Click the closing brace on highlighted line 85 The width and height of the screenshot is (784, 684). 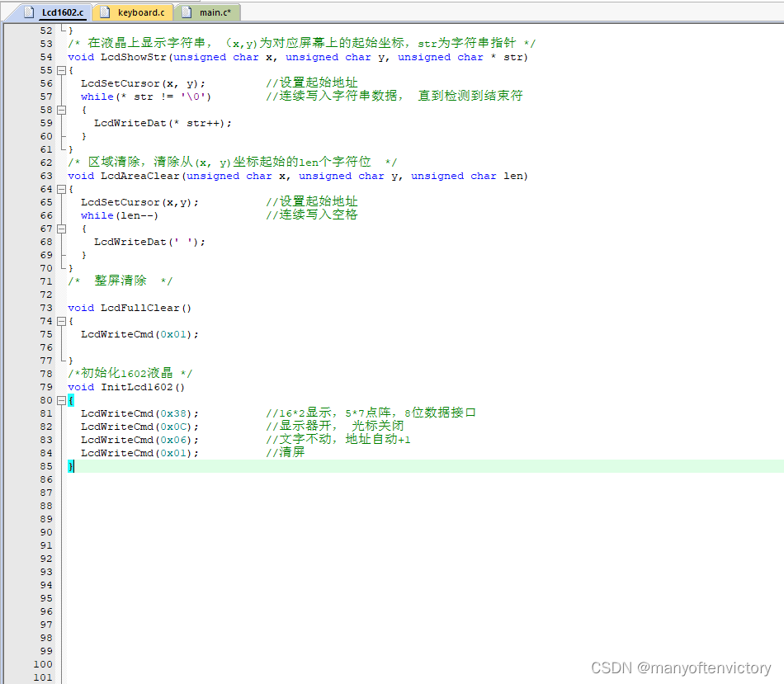click(x=70, y=466)
